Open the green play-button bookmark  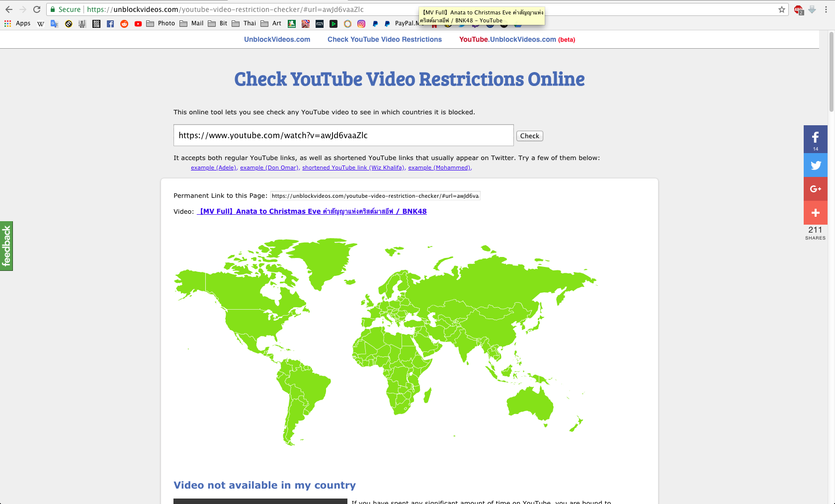[x=334, y=23]
